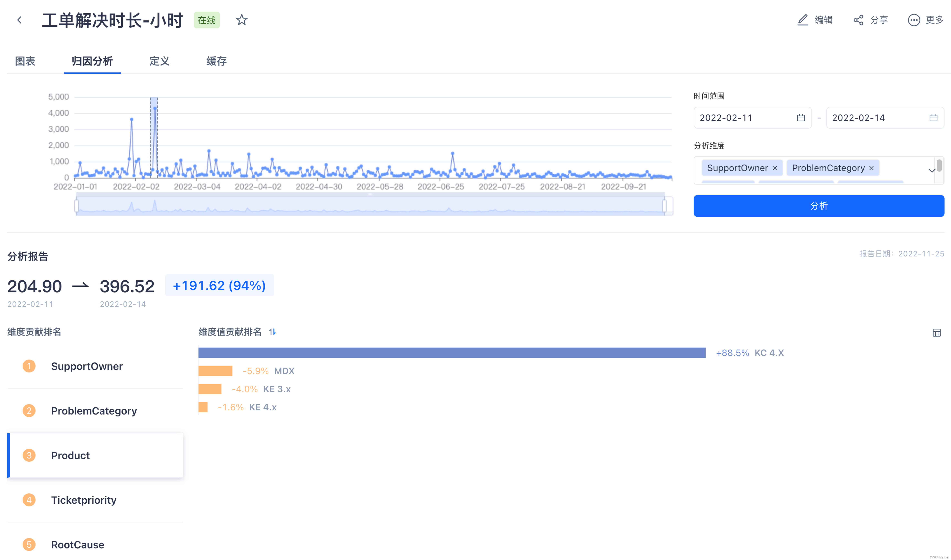Toggle sort order of 维度值贡献排名

coord(272,332)
